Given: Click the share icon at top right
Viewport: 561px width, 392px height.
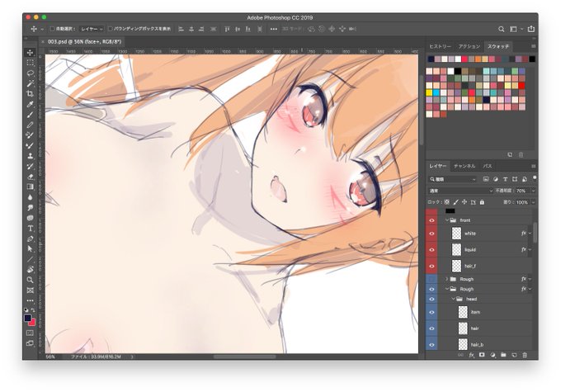Looking at the screenshot, I should (x=531, y=29).
